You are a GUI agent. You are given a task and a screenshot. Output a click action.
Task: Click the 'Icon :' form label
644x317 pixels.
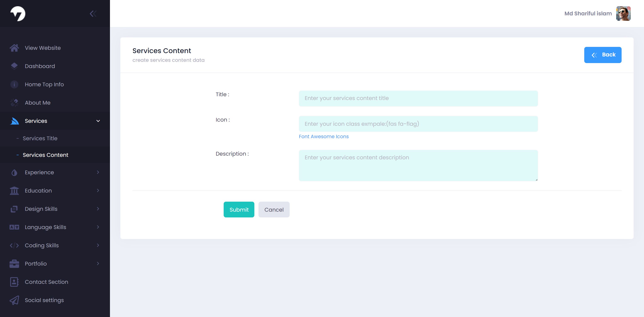(222, 120)
